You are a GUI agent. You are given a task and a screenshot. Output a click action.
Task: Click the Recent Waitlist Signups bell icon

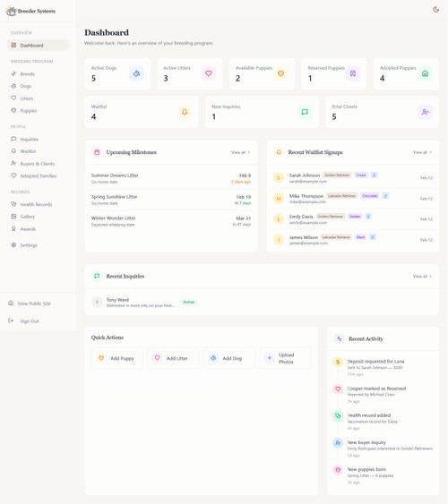(279, 152)
